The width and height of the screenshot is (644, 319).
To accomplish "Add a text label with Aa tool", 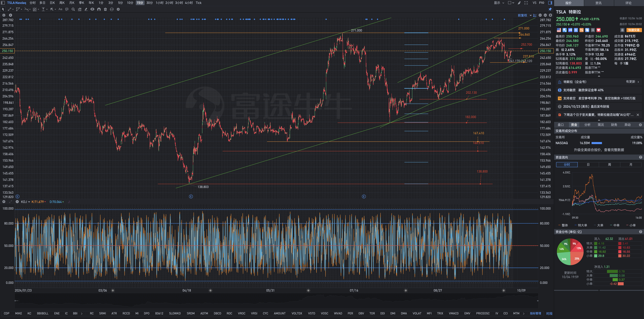I will coord(60,9).
